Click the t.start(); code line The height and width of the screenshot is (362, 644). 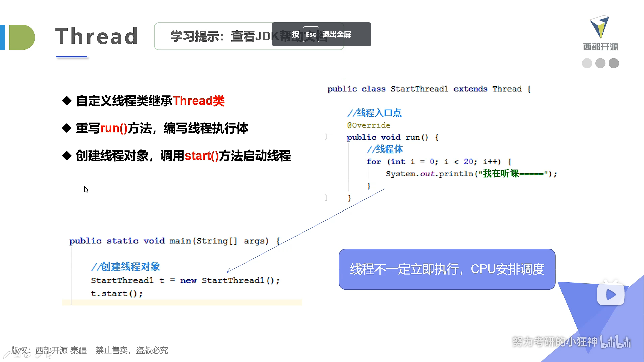[117, 294]
